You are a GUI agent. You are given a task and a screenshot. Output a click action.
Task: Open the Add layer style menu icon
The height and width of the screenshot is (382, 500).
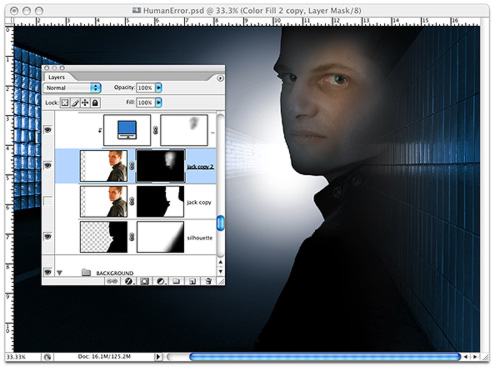pos(128,282)
